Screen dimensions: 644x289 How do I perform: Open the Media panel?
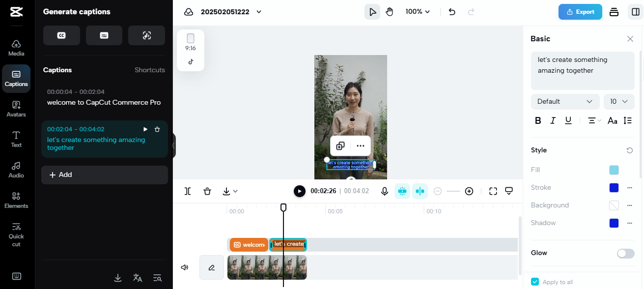click(16, 48)
